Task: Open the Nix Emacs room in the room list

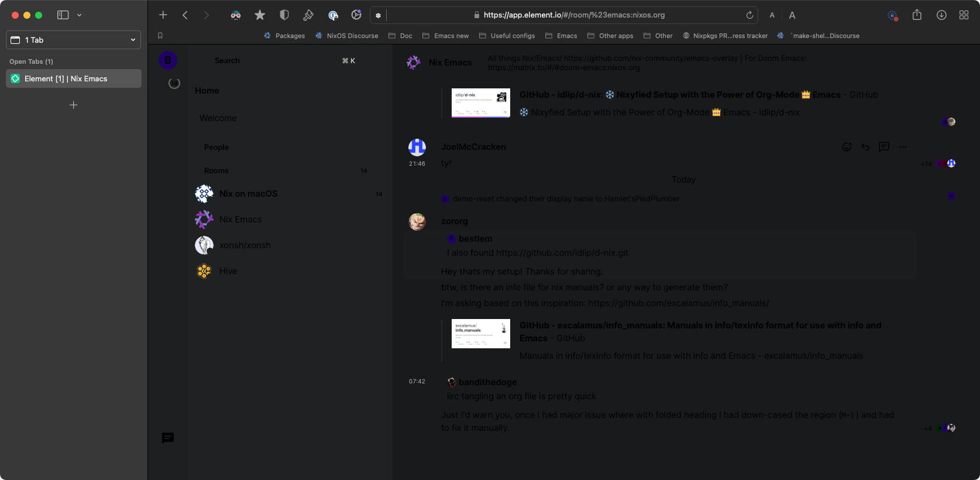Action: 289,220
